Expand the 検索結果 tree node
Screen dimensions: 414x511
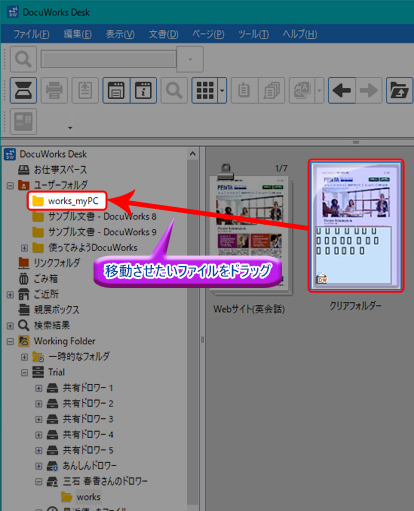tap(10, 326)
